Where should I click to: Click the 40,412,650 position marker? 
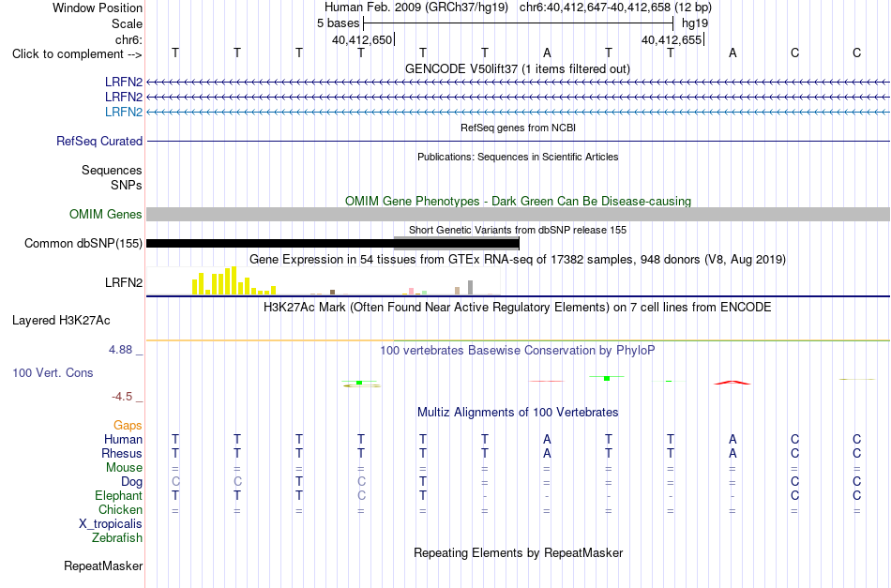362,39
